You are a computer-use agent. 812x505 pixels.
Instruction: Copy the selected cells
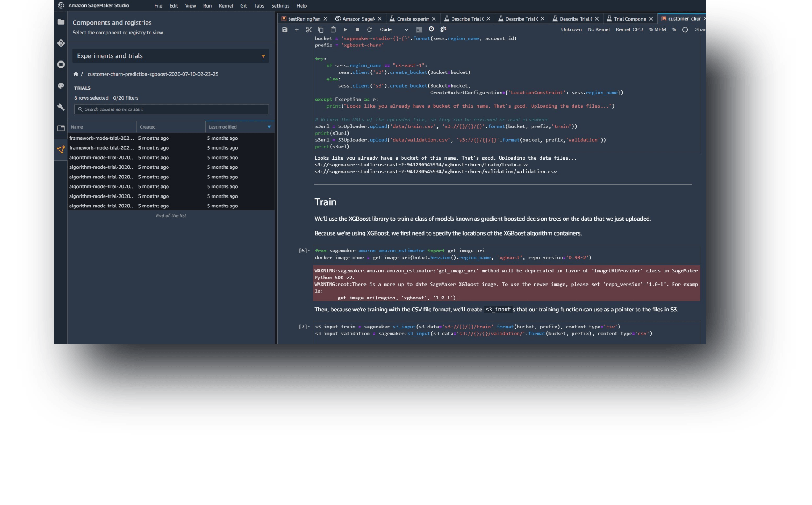pos(321,29)
